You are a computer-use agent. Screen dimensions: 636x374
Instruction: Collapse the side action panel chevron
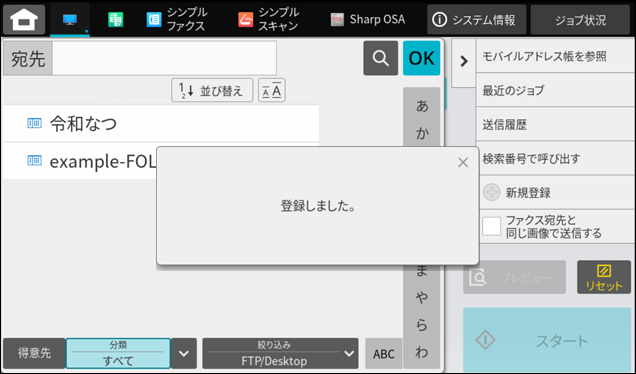click(x=464, y=62)
